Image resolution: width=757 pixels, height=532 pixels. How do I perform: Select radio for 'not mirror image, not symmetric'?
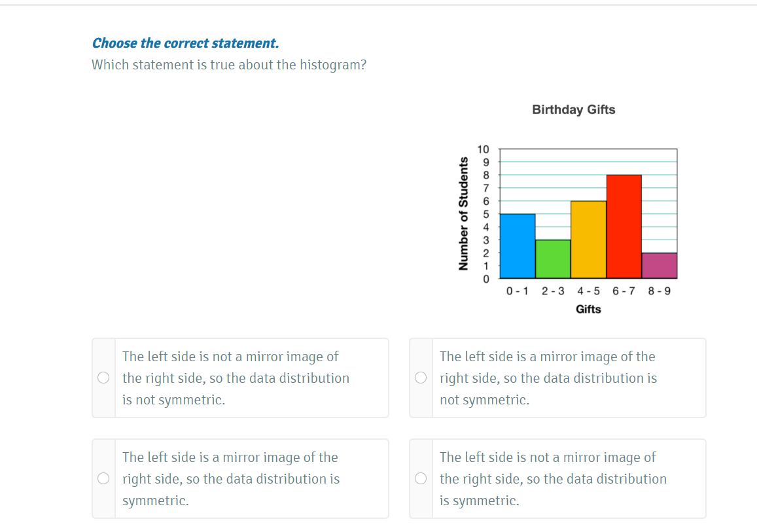pos(103,378)
